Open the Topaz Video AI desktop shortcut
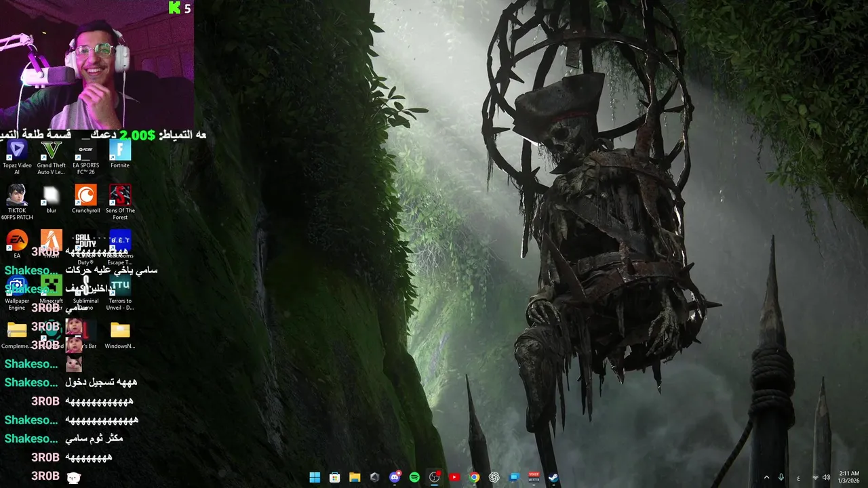This screenshot has height=488, width=868. tap(17, 157)
